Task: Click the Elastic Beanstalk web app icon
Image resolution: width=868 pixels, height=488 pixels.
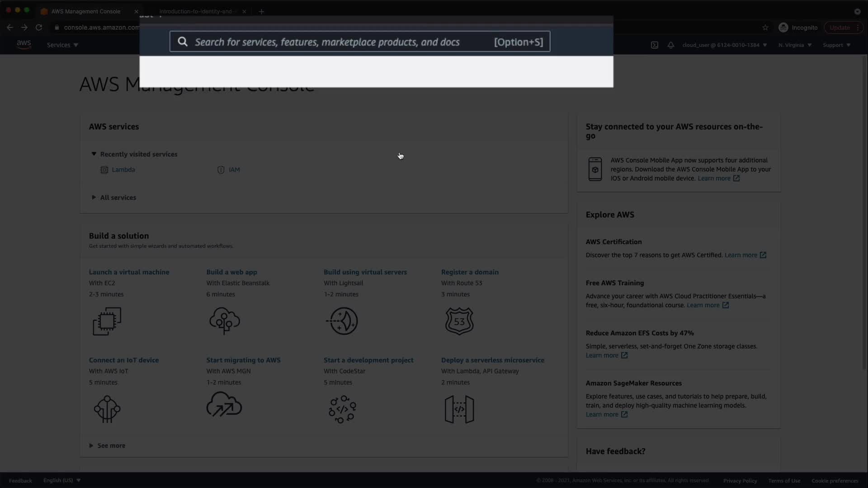Action: pos(224,321)
